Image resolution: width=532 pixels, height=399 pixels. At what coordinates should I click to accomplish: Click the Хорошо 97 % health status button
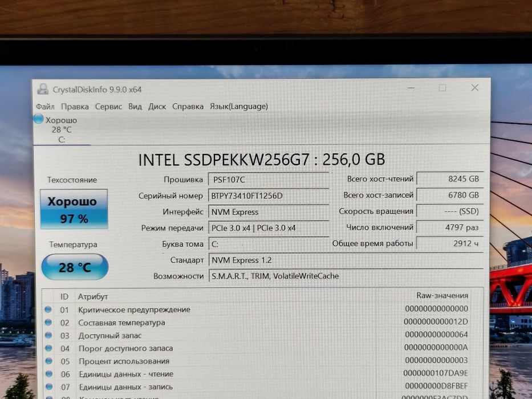(74, 209)
